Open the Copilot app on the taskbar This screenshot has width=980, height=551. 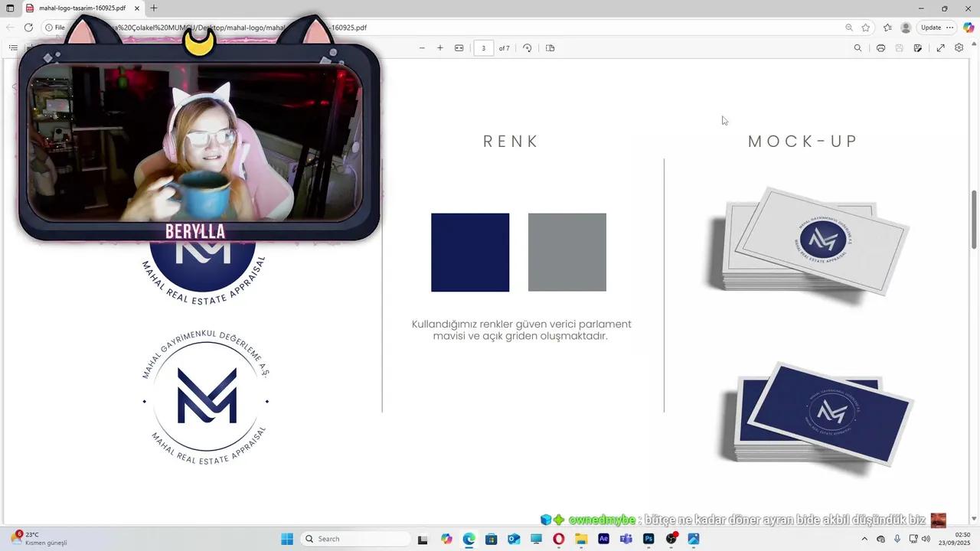(447, 539)
